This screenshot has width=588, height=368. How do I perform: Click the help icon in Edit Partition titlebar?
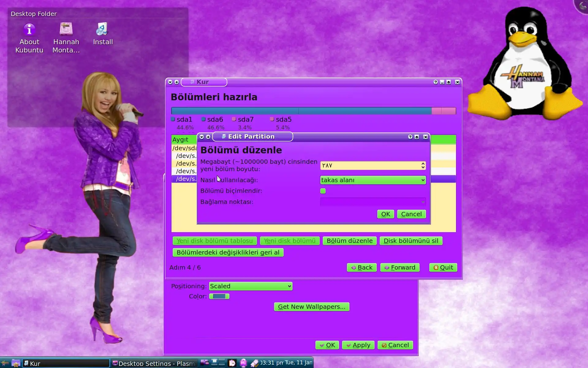pyautogui.click(x=410, y=137)
